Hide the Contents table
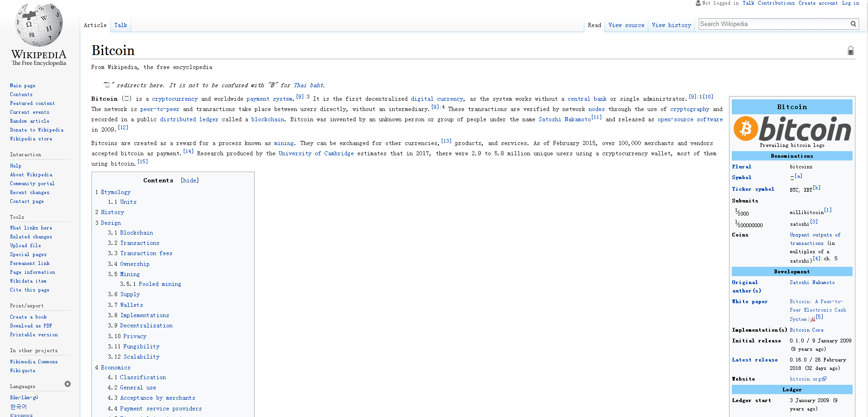The width and height of the screenshot is (868, 417). click(189, 181)
